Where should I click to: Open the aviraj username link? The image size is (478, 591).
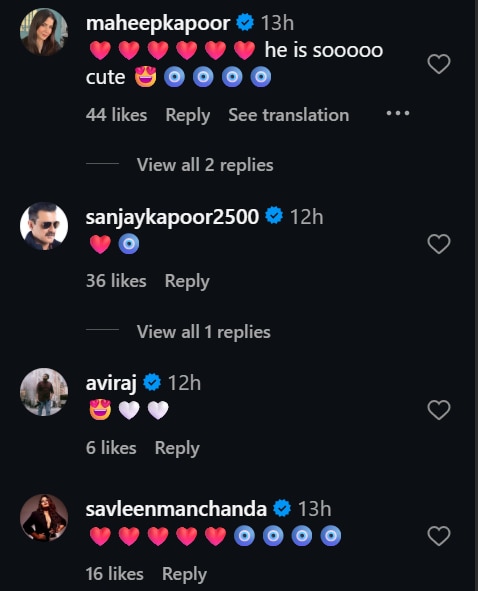click(x=111, y=383)
